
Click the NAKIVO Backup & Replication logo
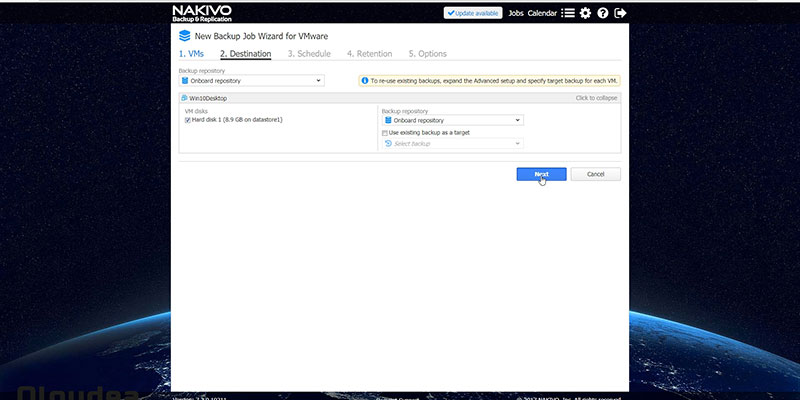coord(202,13)
